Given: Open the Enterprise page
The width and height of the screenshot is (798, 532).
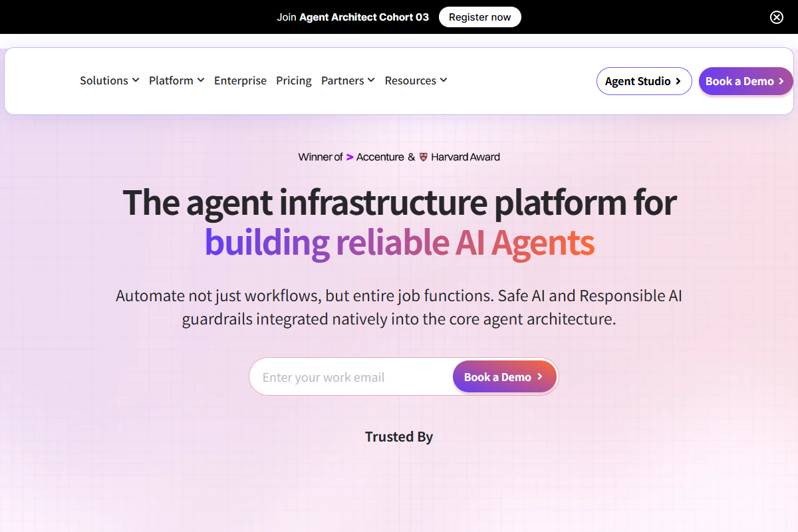Looking at the screenshot, I should 240,80.
